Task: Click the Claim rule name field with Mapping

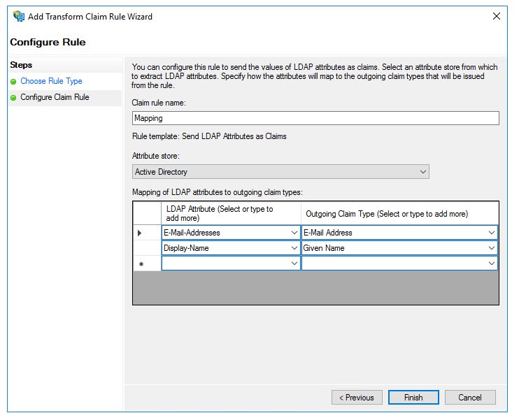Action: (315, 118)
